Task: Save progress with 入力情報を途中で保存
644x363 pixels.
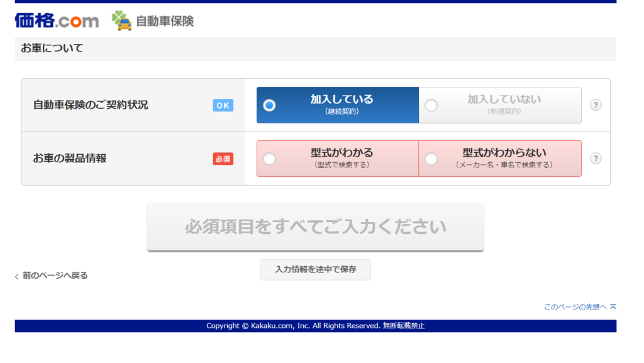Action: tap(316, 269)
